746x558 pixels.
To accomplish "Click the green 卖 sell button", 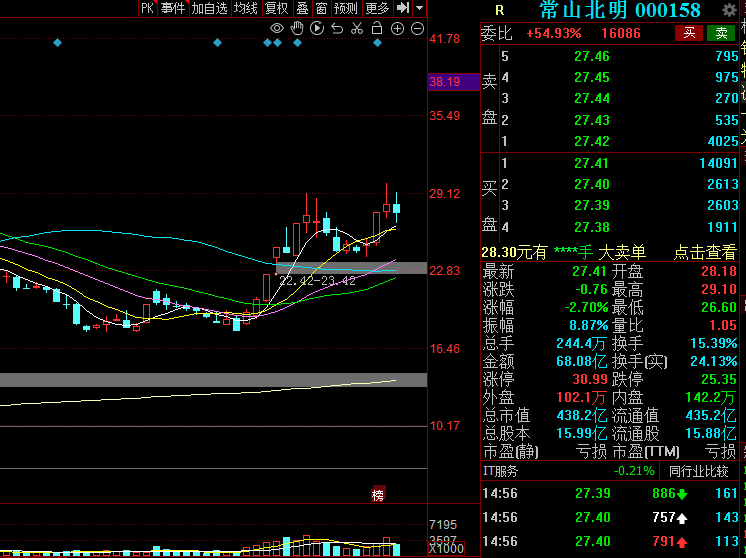I will (721, 33).
